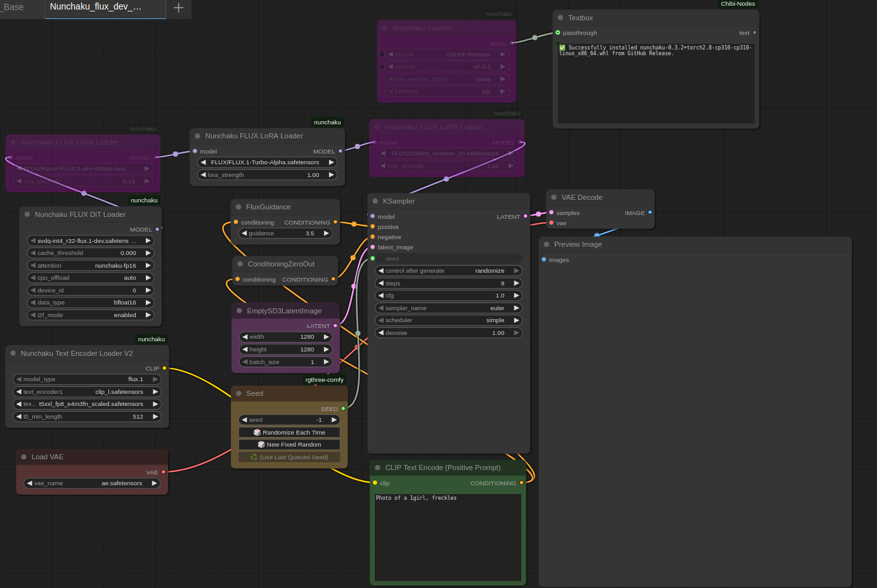Increase t5_min_length using its right arrow

[x=155, y=417]
